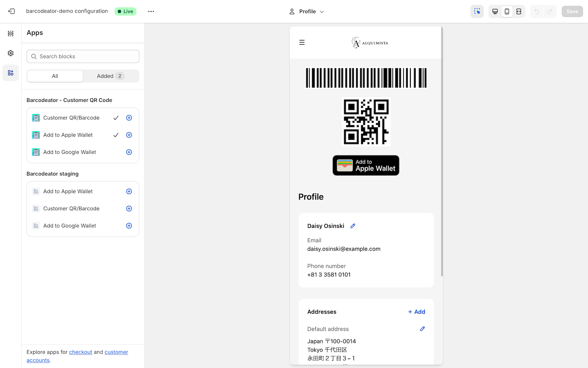Add the staging Customer QR/Barcode block
Image resolution: width=588 pixels, height=368 pixels.
tap(129, 209)
